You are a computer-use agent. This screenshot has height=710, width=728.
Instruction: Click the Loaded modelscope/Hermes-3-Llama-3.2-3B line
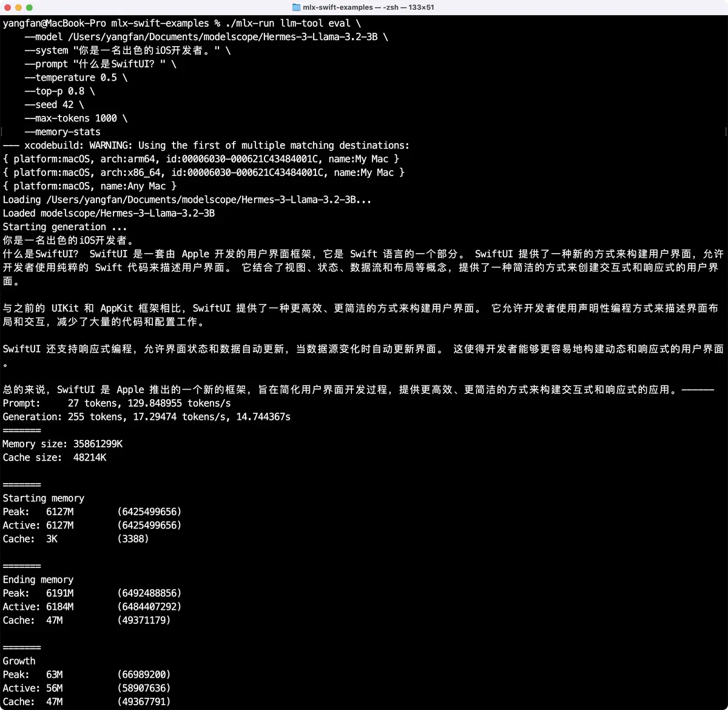[x=109, y=213]
